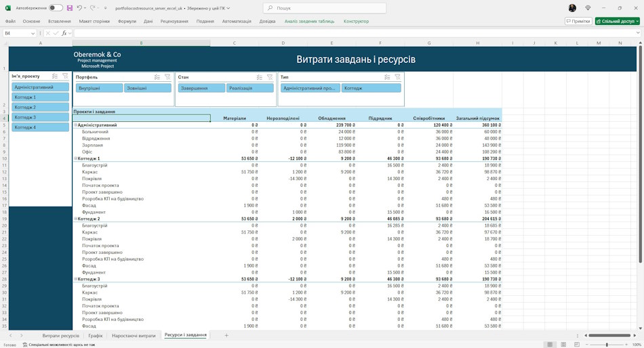The height and width of the screenshot is (348, 644).
Task: Filter by Зовнішні in Портфель slicer
Action: tap(148, 88)
